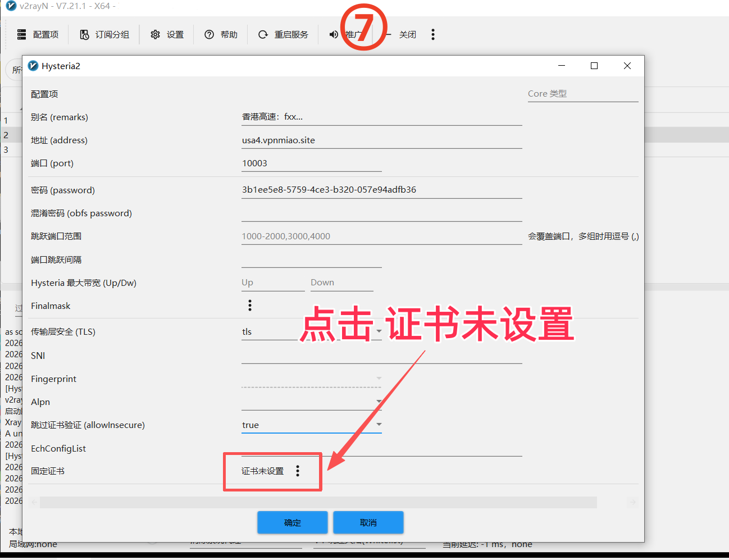Confirm with the 确定 button
The height and width of the screenshot is (560, 729).
pos(293,522)
